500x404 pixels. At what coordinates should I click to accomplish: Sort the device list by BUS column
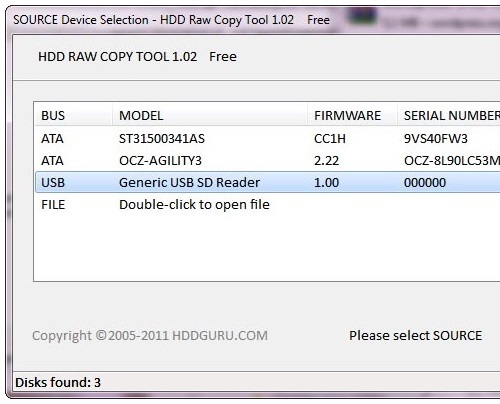coord(74,116)
